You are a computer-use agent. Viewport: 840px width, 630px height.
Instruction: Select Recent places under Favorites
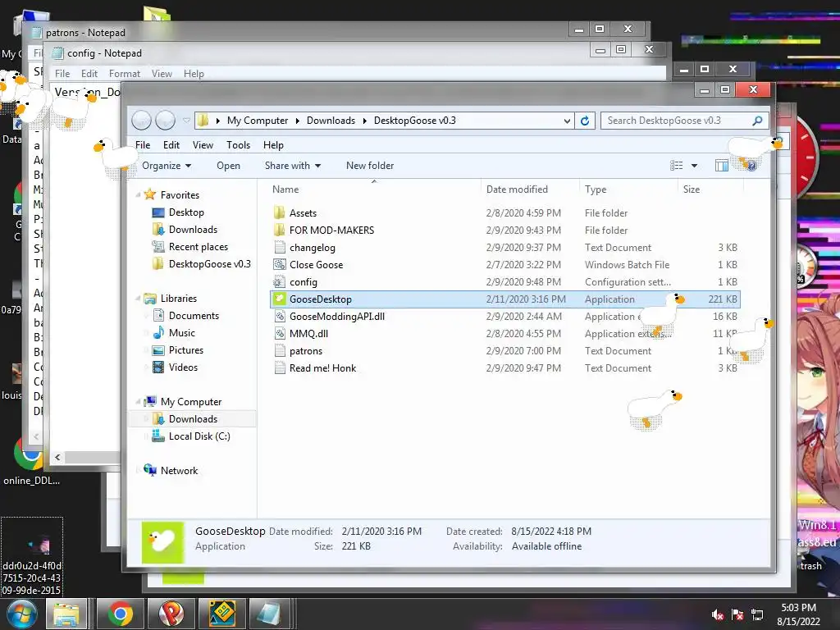(199, 247)
